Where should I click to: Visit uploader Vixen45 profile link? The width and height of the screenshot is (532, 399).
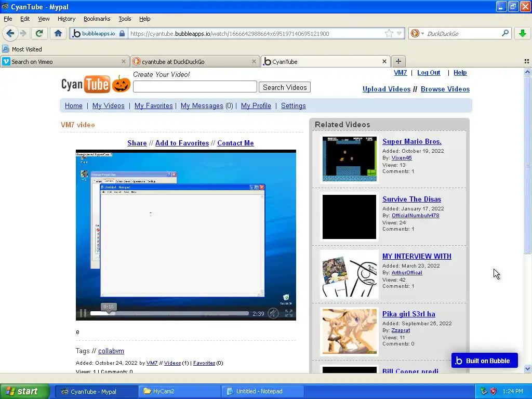[x=402, y=158]
